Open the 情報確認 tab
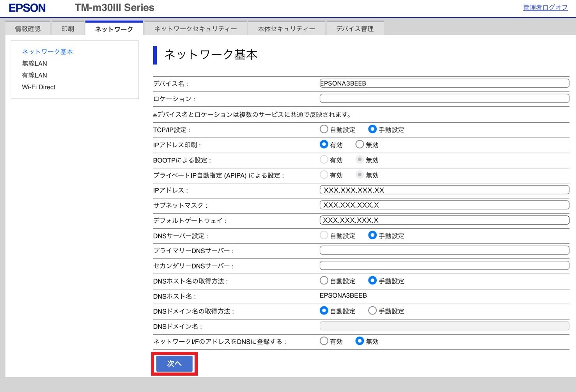This screenshot has width=576, height=392. pos(28,29)
